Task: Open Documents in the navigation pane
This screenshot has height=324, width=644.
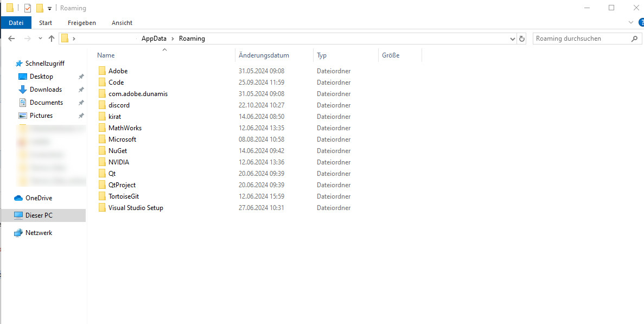Action: (x=46, y=103)
